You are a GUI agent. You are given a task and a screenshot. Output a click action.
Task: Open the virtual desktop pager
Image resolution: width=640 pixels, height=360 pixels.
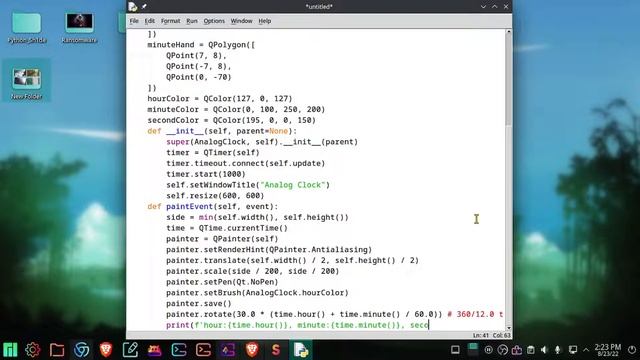pos(473,350)
